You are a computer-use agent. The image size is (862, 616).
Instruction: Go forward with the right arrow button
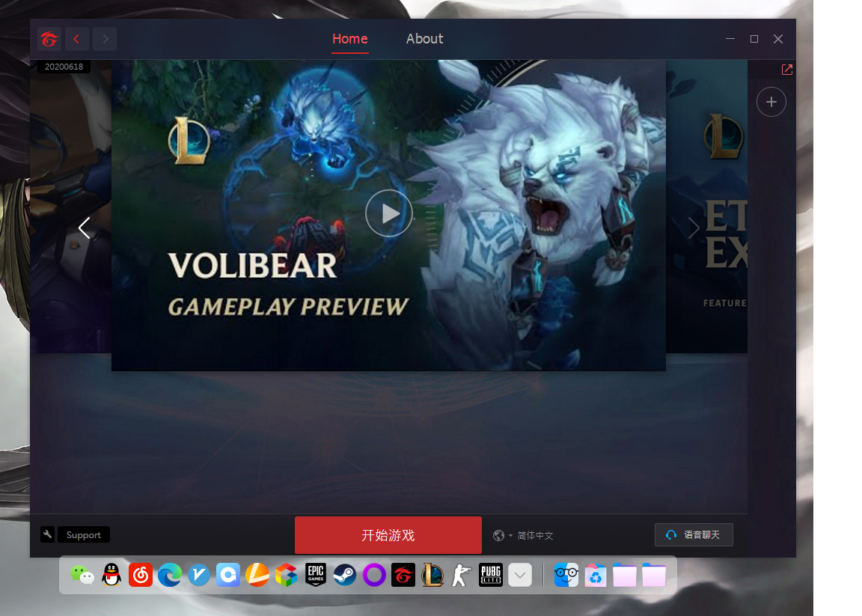(105, 39)
